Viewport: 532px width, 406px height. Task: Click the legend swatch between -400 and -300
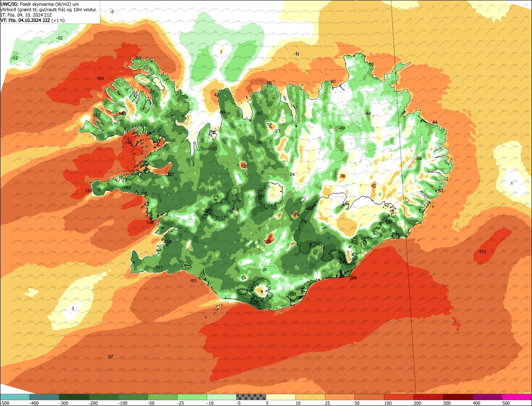[x=44, y=397]
